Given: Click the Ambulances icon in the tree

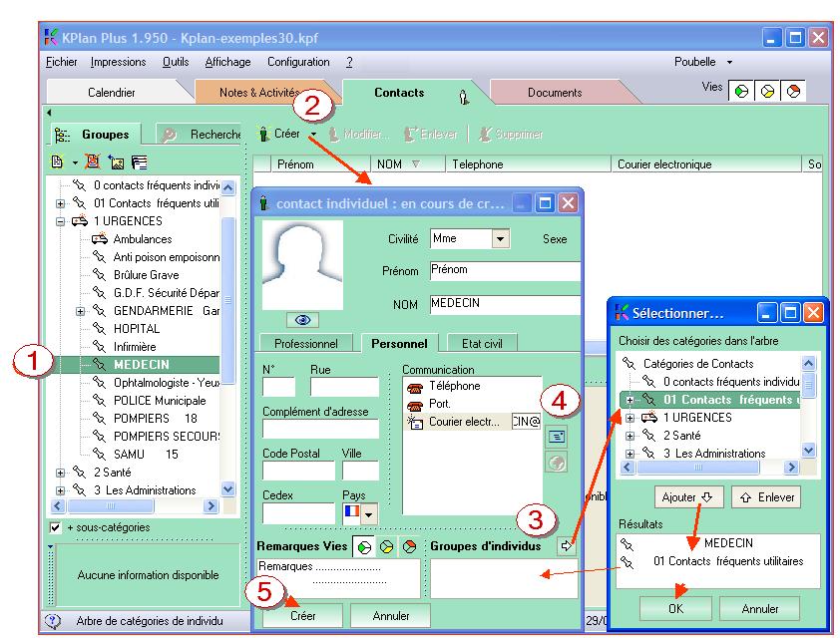Looking at the screenshot, I should pyautogui.click(x=99, y=239).
